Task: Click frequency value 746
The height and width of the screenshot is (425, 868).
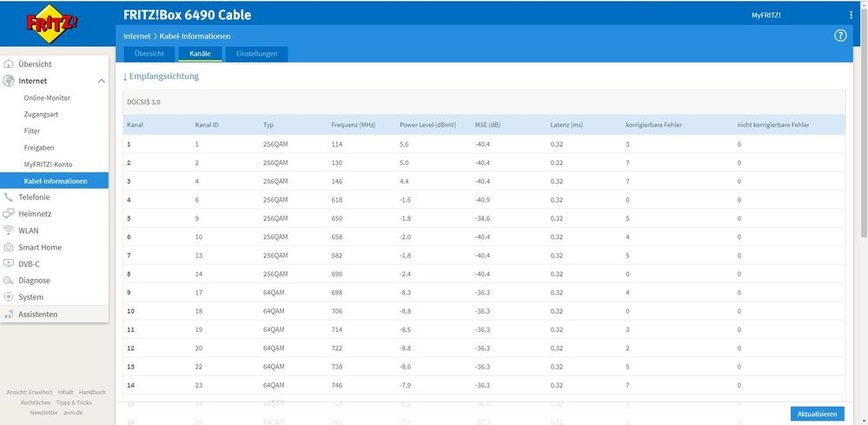Action: click(336, 385)
